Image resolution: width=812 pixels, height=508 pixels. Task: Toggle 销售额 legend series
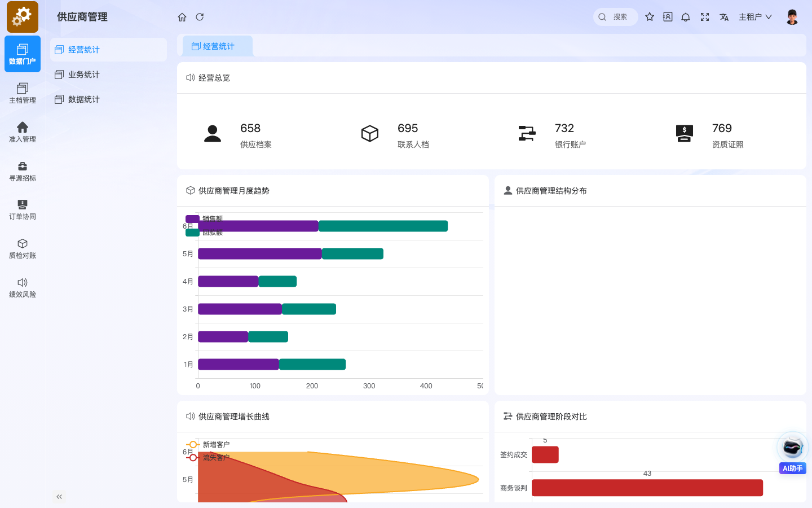pos(204,218)
